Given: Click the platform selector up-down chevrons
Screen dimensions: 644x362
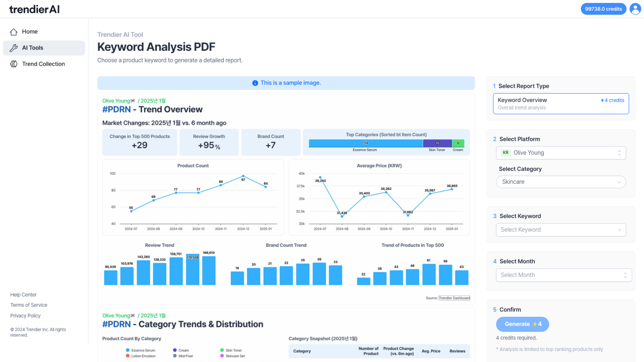Looking at the screenshot, I should (x=620, y=153).
